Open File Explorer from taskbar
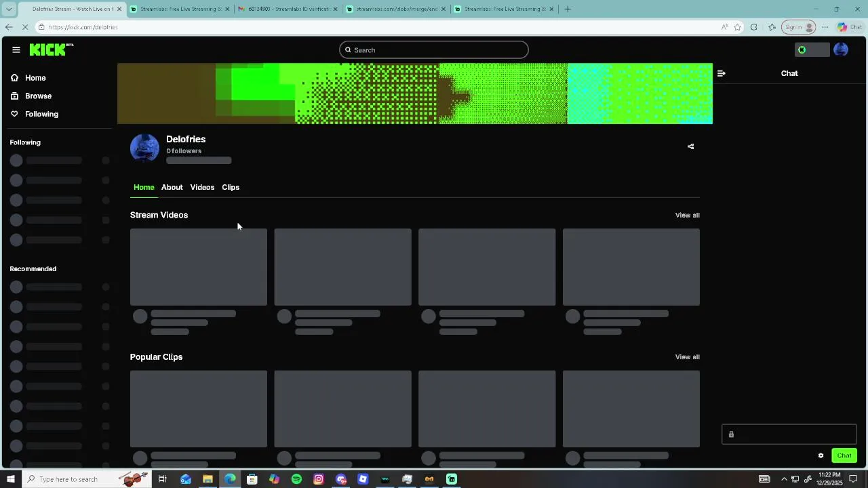This screenshot has height=488, width=868. (x=208, y=479)
